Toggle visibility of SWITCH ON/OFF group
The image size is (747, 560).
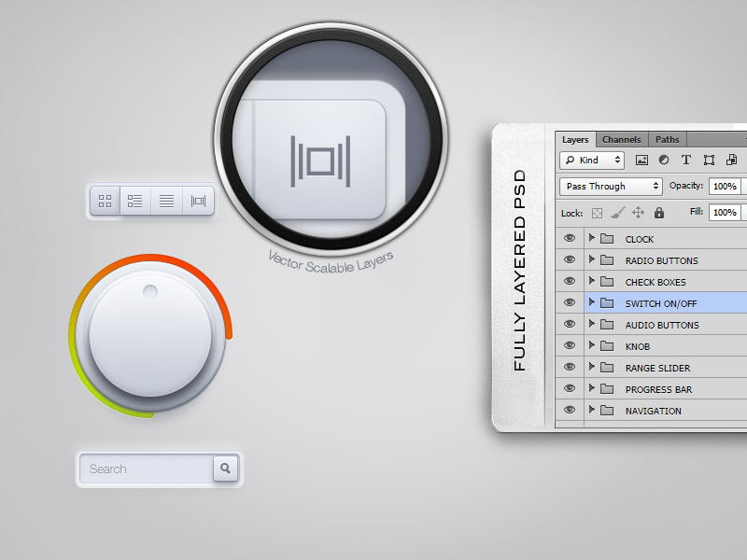(570, 302)
